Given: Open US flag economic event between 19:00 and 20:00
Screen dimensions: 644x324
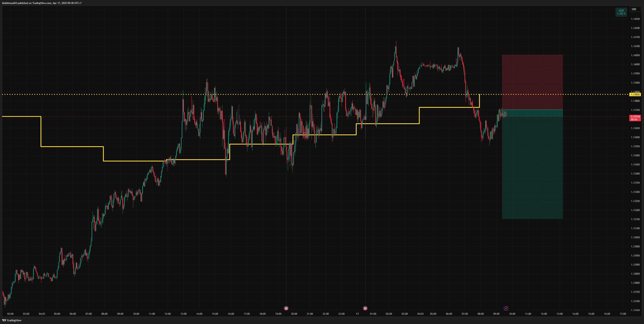Looking at the screenshot, I should pos(286,308).
